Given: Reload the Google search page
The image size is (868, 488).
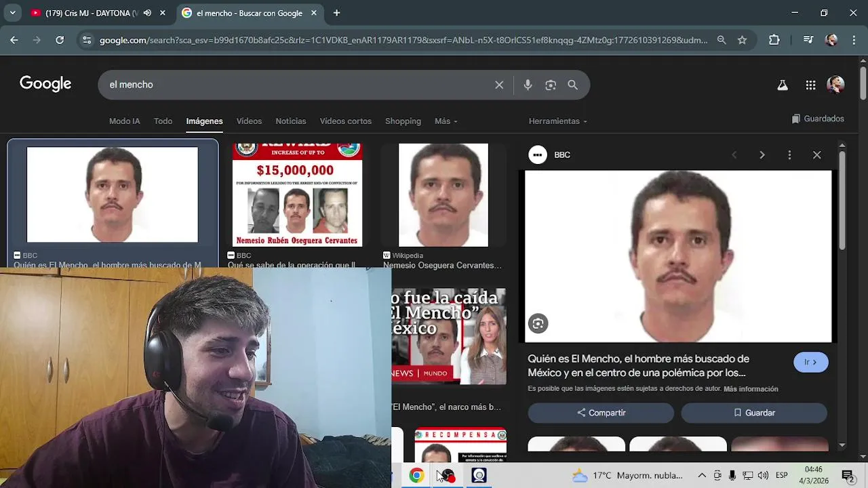Looking at the screenshot, I should pos(60,40).
